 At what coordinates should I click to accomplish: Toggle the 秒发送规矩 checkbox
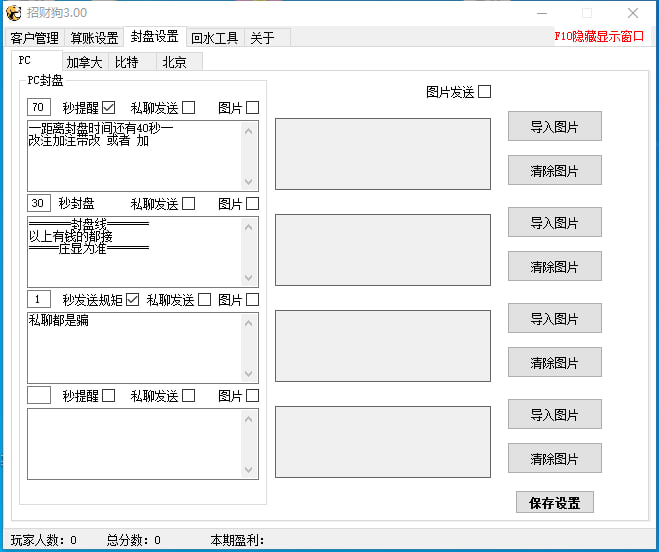[132, 300]
